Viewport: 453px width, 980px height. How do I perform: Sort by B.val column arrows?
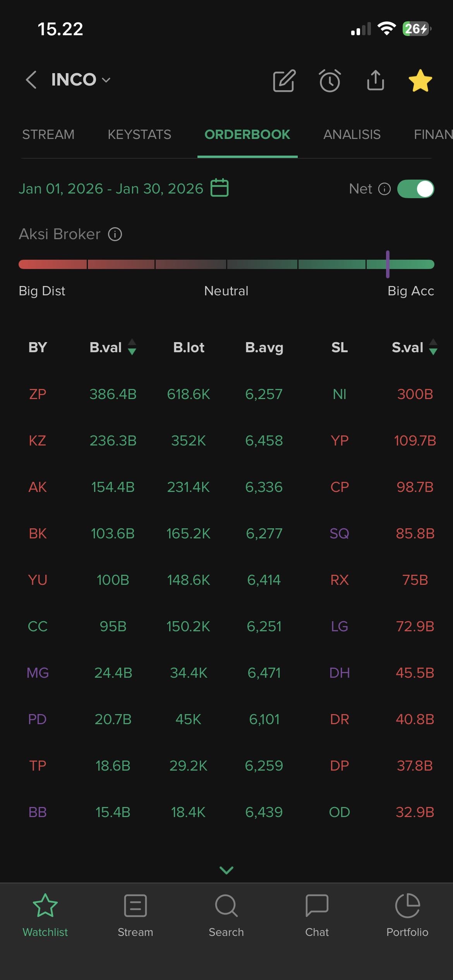click(x=132, y=347)
